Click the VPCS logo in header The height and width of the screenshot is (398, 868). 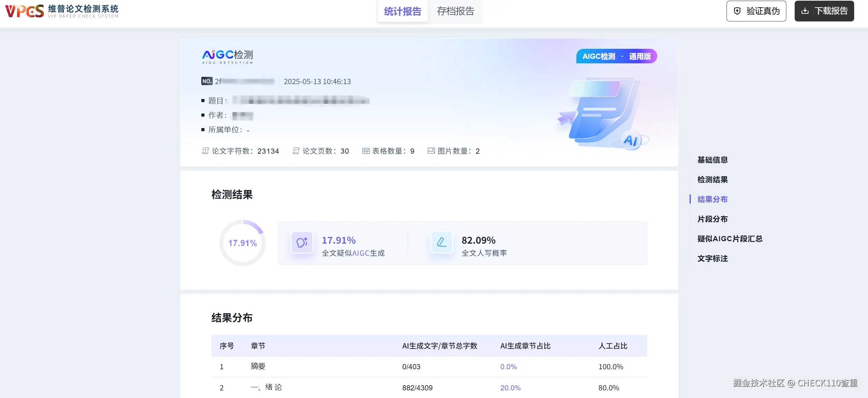tap(25, 11)
